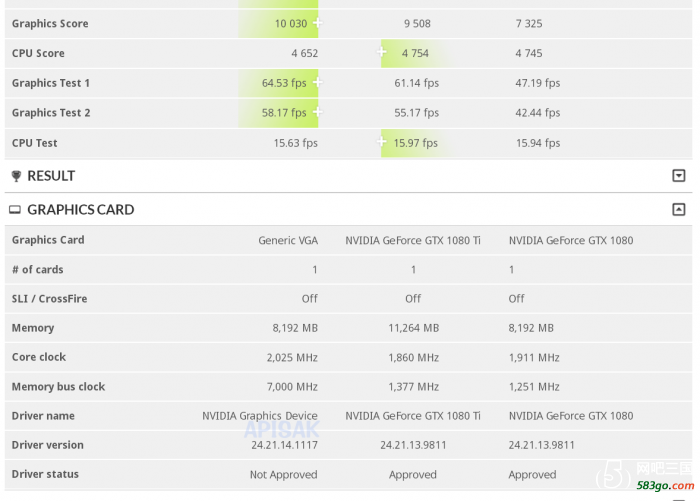Collapse the GRAPHICS CARD section arrow

[x=679, y=209]
